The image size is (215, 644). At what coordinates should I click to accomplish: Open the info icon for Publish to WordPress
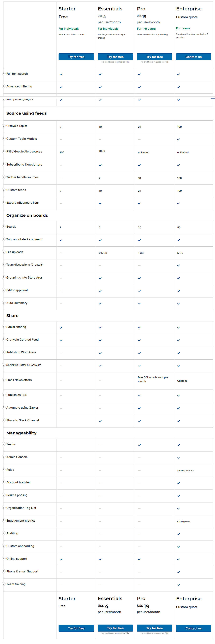(x=4, y=352)
